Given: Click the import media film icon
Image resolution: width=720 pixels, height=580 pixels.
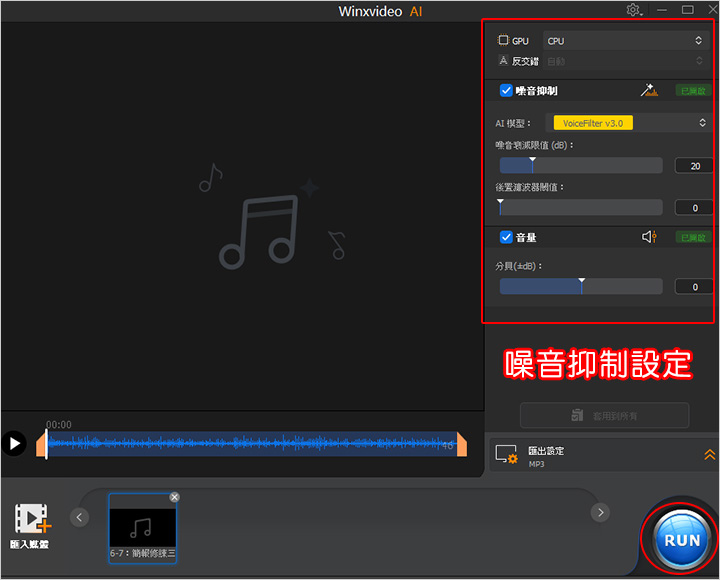Looking at the screenshot, I should (32, 518).
